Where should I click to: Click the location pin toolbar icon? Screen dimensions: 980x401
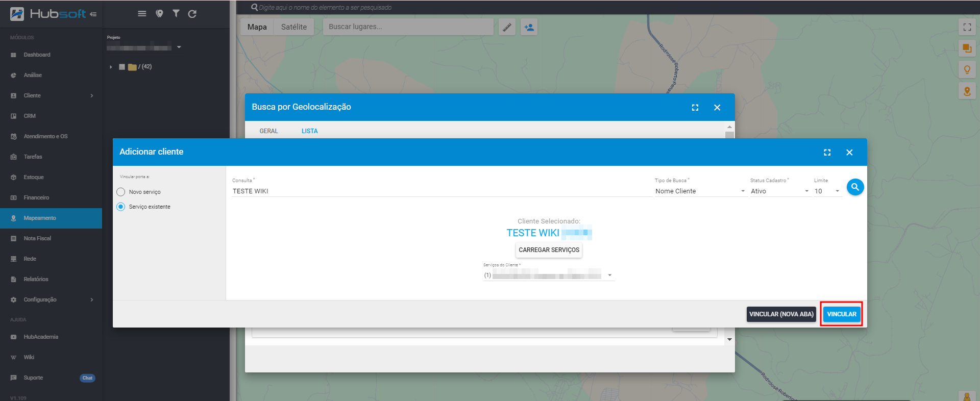pyautogui.click(x=159, y=14)
